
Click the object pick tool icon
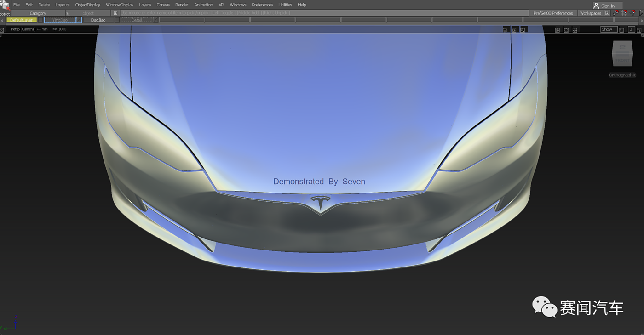[x=5, y=6]
